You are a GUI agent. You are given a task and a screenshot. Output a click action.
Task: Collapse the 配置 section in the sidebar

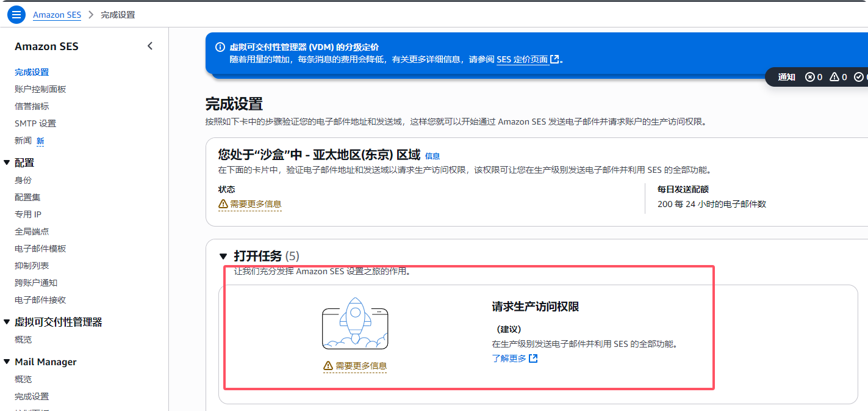[7, 162]
